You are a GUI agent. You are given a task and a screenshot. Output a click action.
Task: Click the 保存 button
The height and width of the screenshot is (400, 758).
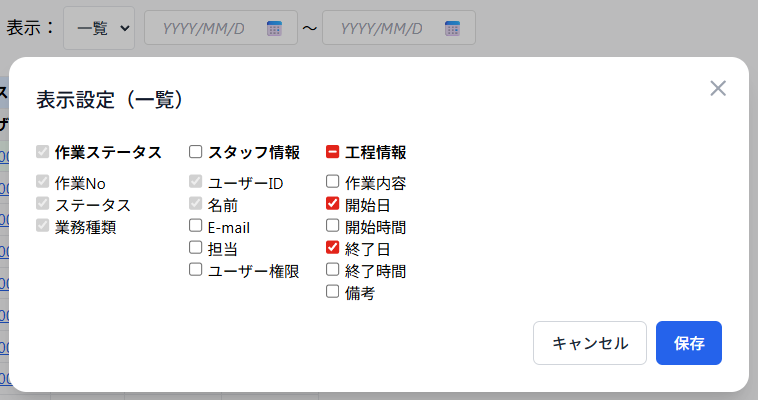[x=689, y=343]
